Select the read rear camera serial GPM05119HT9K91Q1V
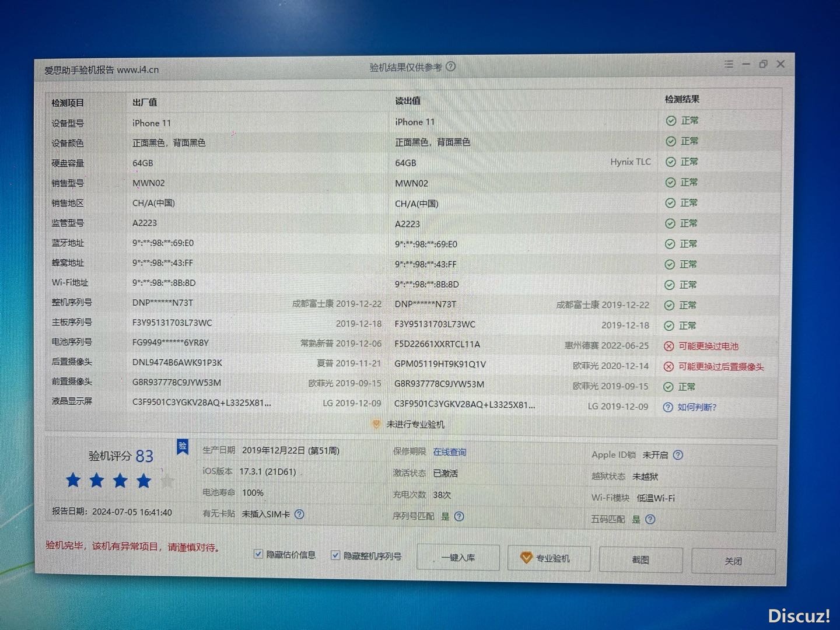The width and height of the screenshot is (840, 630). [440, 364]
